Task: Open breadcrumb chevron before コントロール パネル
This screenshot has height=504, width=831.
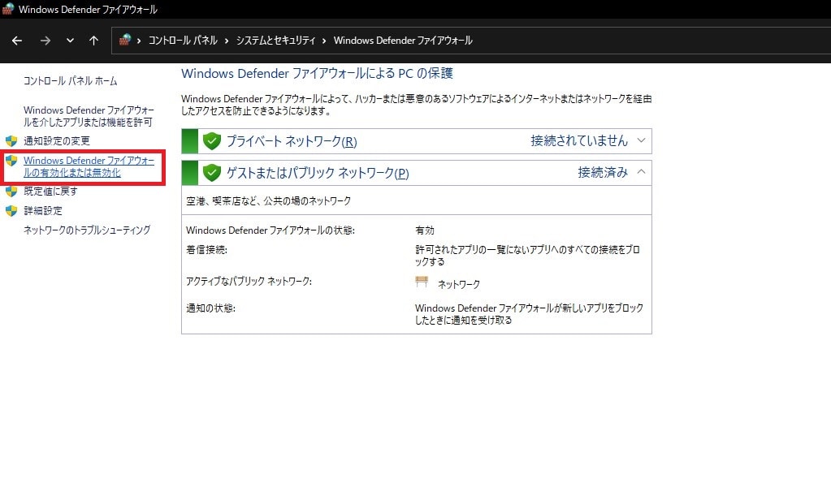Action: tap(139, 41)
